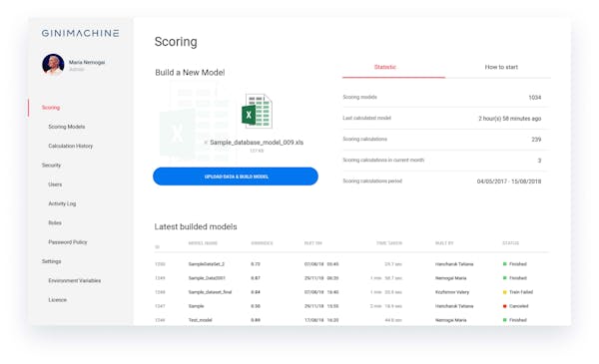Open Environment Variables

[x=75, y=280]
